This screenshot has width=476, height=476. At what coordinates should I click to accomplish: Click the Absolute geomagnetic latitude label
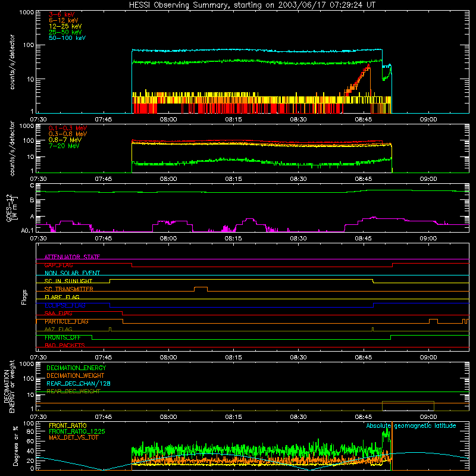(411, 425)
